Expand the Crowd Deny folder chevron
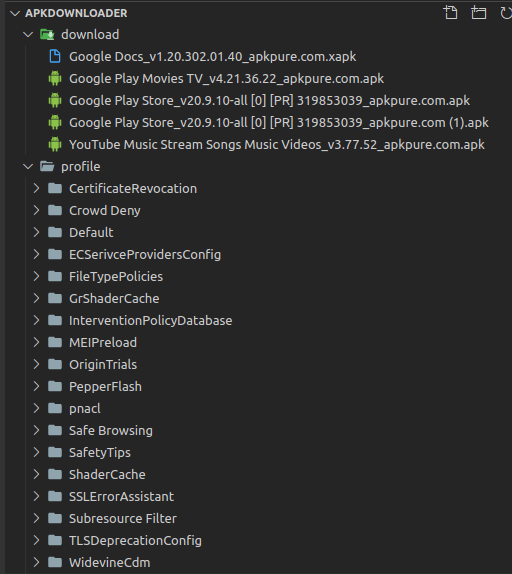The width and height of the screenshot is (512, 574). click(36, 210)
